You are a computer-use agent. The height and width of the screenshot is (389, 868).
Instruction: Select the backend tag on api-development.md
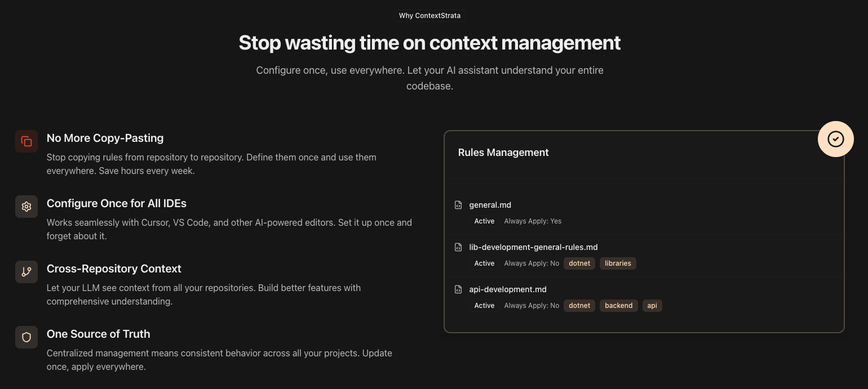pyautogui.click(x=618, y=306)
